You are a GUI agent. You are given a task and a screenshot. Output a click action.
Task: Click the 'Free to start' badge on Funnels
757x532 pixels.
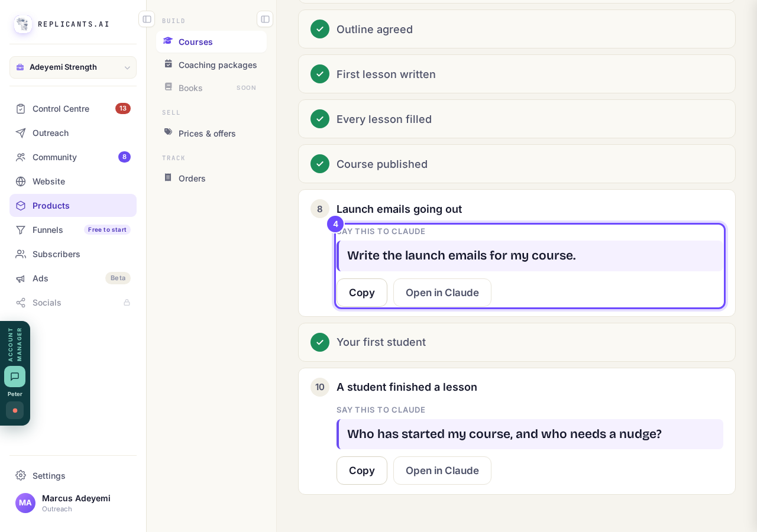107,229
